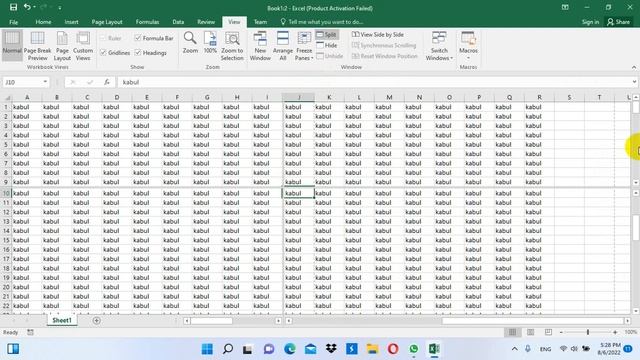The height and width of the screenshot is (360, 640).
Task: Customize Quick Access Toolbar dropdown
Action: coord(60,7)
